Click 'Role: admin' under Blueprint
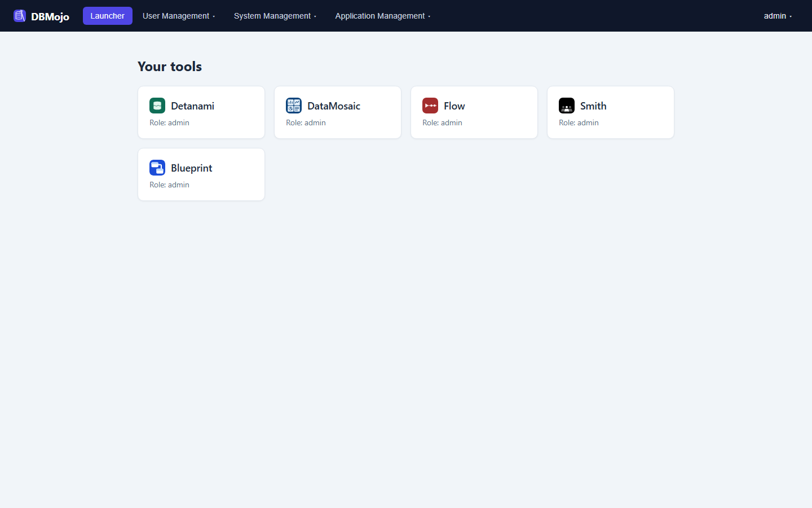Viewport: 812px width, 508px height. click(169, 185)
